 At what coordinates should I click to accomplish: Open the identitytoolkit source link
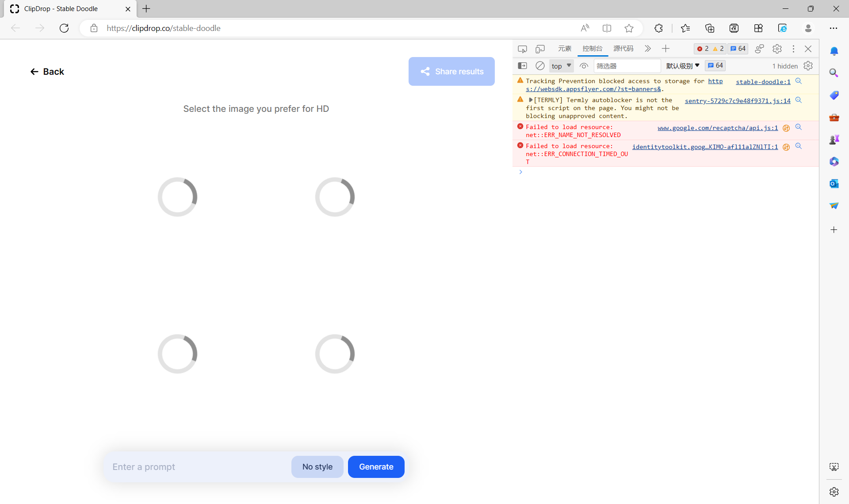(705, 147)
